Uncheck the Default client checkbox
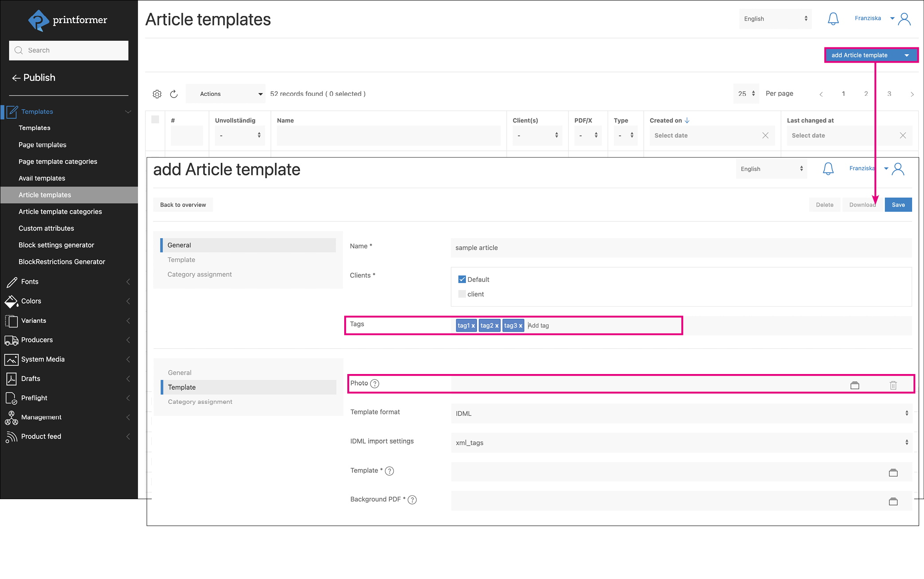The width and height of the screenshot is (924, 579). coord(462,280)
